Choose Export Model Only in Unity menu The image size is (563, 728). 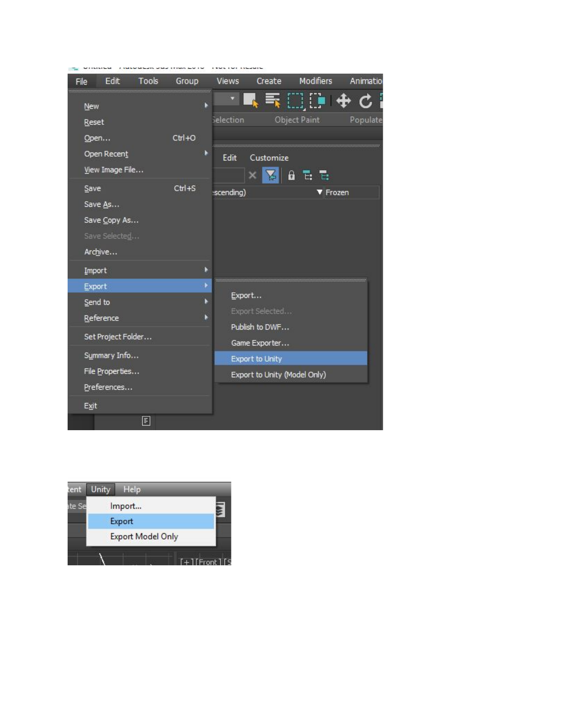point(151,536)
